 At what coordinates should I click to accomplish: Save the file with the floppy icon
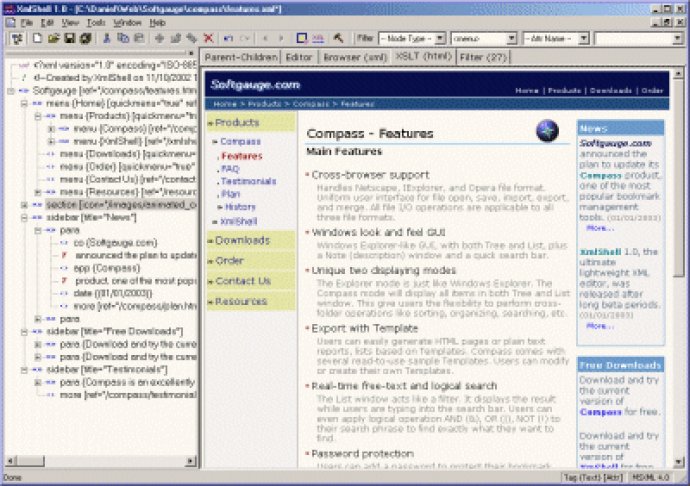click(70, 39)
